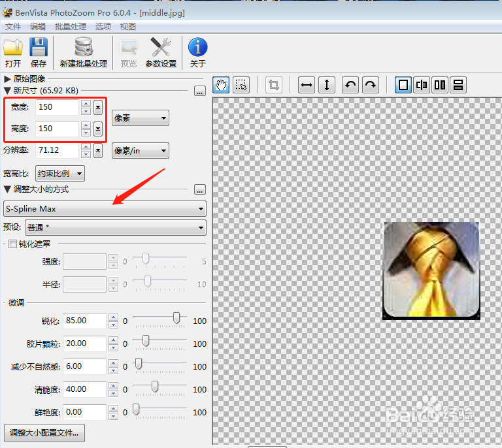Increase 锐化 value with up stepper
The height and width of the screenshot is (448, 502).
click(113, 317)
